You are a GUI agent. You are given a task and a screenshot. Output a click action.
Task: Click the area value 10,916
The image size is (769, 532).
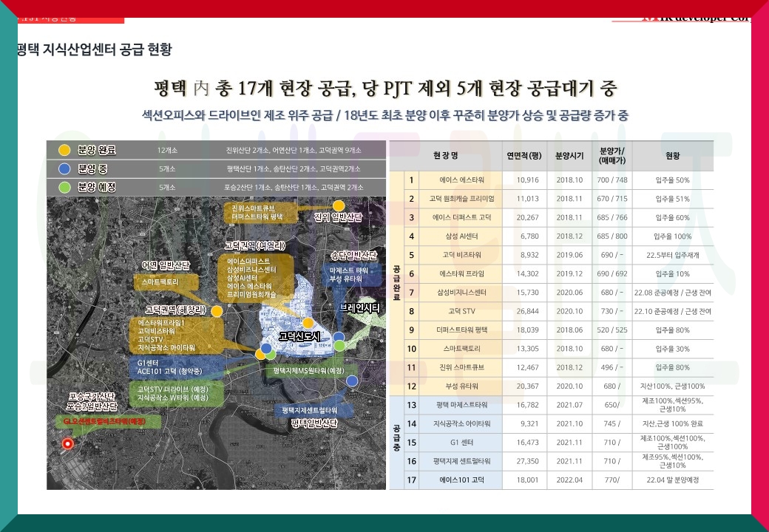point(528,180)
